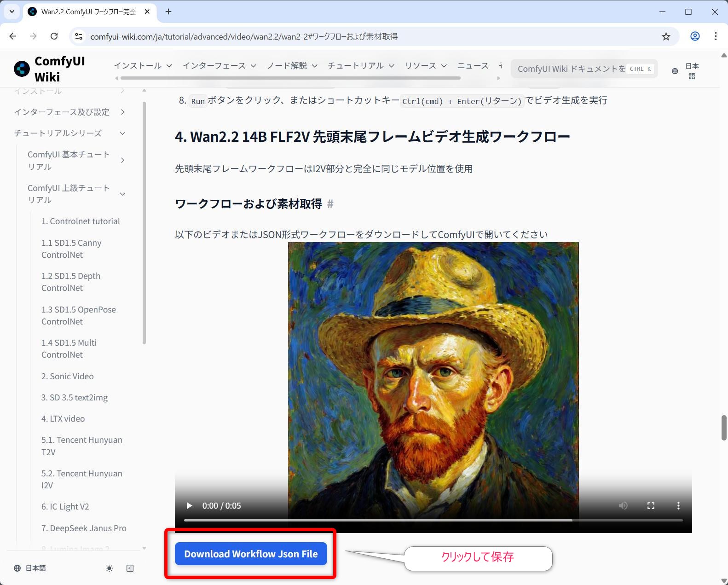The height and width of the screenshot is (585, 728).
Task: Open the リソース nav menu
Action: tap(426, 66)
